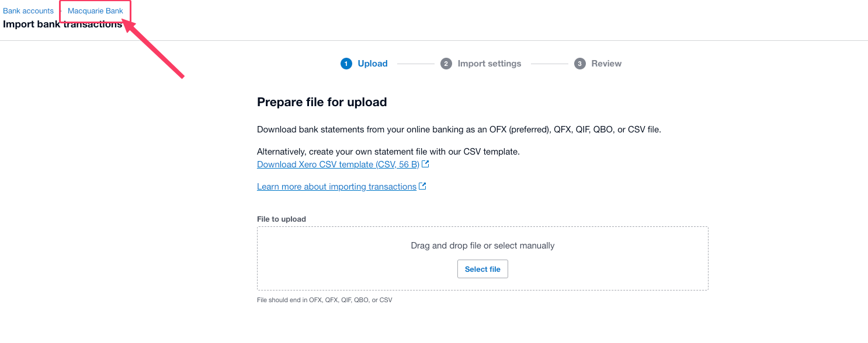
Task: Click the File to upload field label
Action: tap(282, 219)
